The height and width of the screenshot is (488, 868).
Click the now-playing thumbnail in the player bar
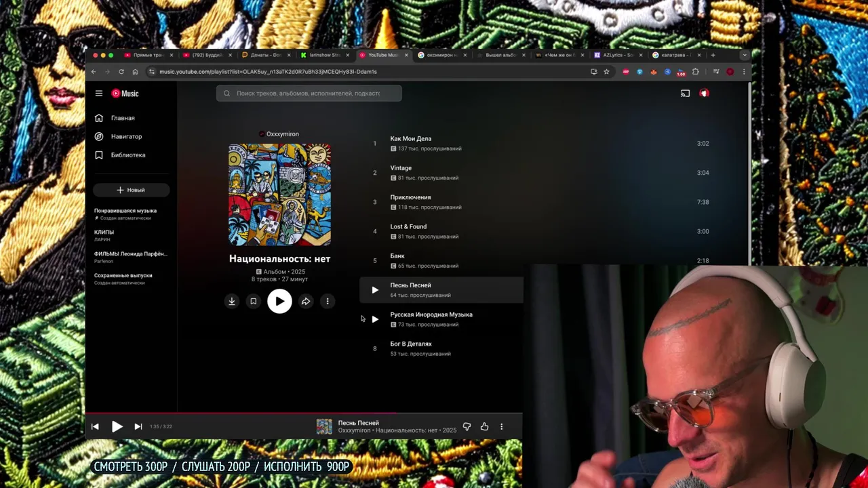tap(324, 426)
